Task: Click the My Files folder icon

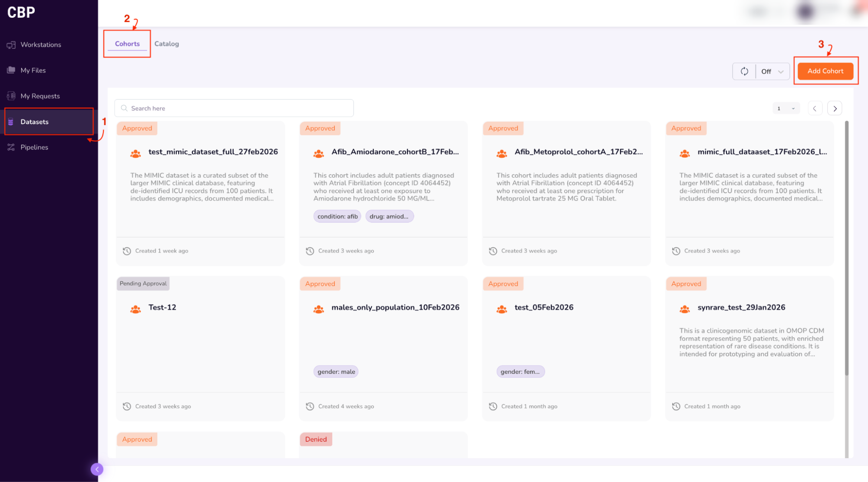Action: pyautogui.click(x=11, y=70)
